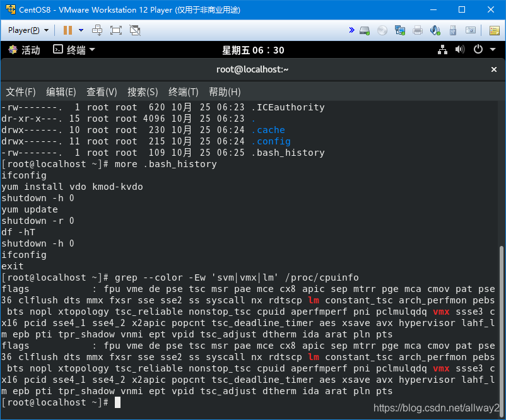Open the 终端 application menu
The height and width of the screenshot is (420, 506).
click(74, 50)
